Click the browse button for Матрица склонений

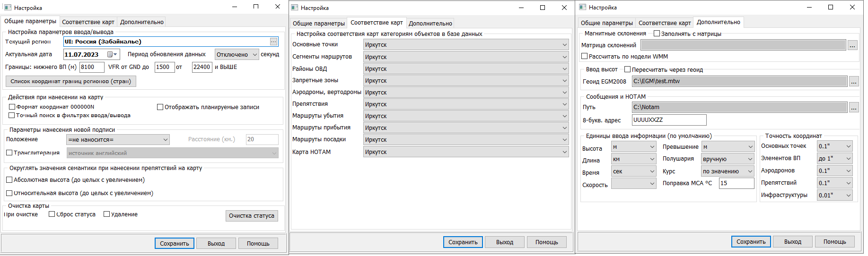point(852,45)
